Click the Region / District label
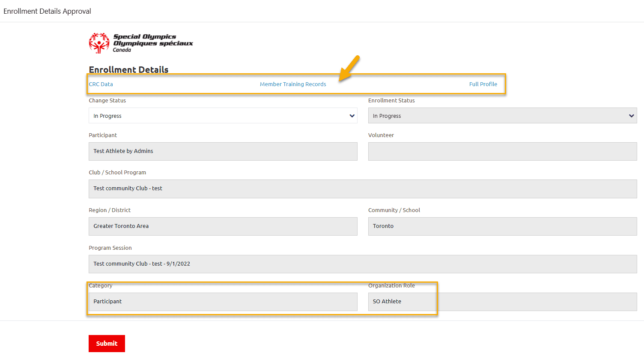The width and height of the screenshot is (644, 359). [110, 210]
